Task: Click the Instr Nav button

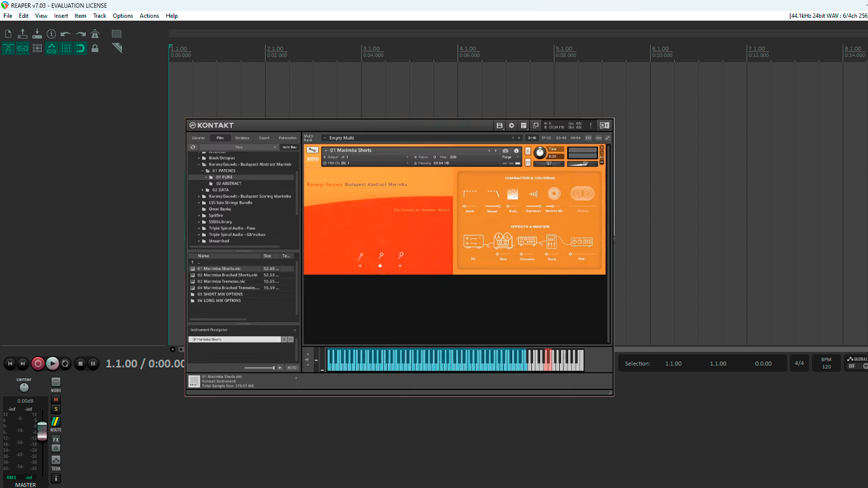Action: point(289,147)
